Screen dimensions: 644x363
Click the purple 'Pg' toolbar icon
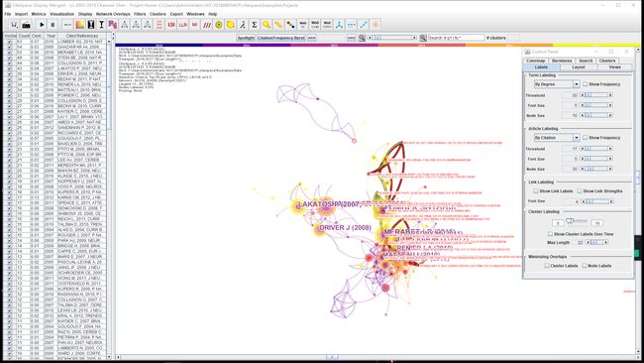coord(113,25)
